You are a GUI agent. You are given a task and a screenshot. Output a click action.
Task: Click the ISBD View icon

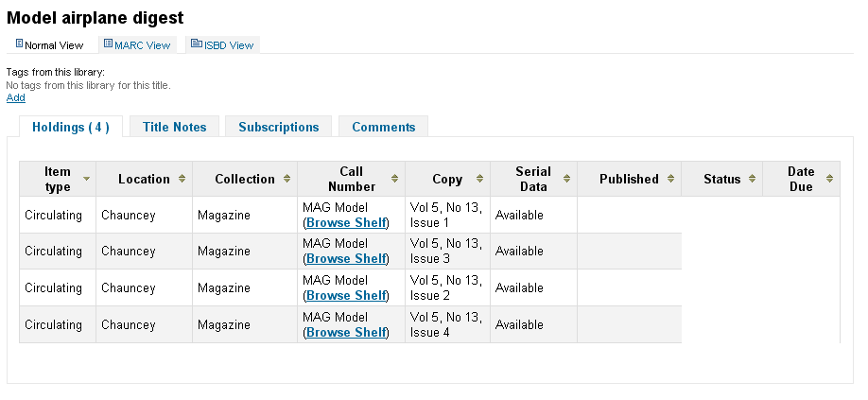pos(197,43)
